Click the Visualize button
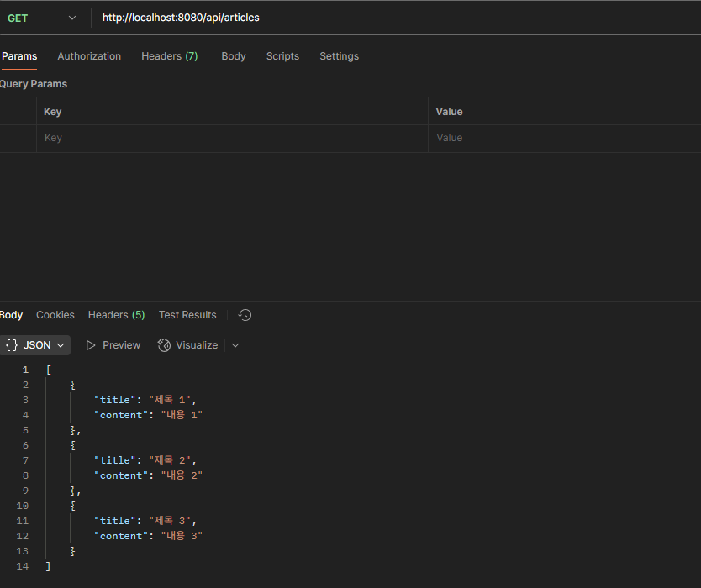 tap(187, 345)
